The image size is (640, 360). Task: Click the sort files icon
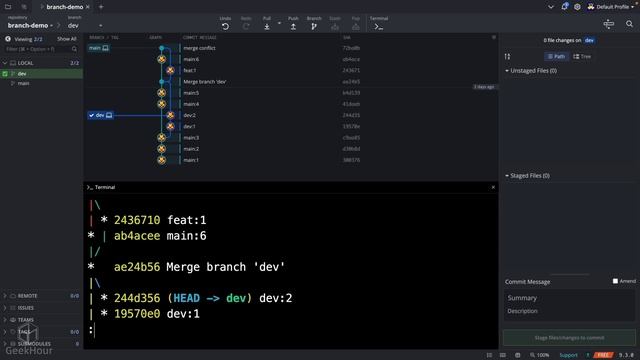coord(507,56)
